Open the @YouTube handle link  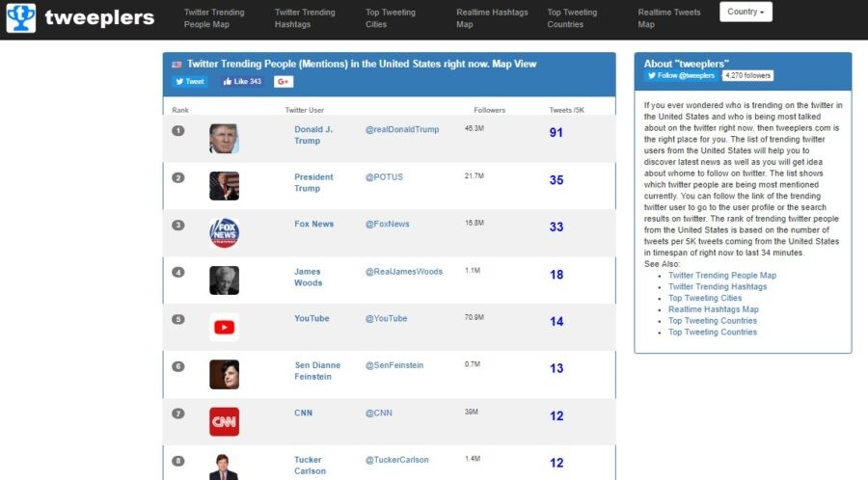[x=386, y=318]
